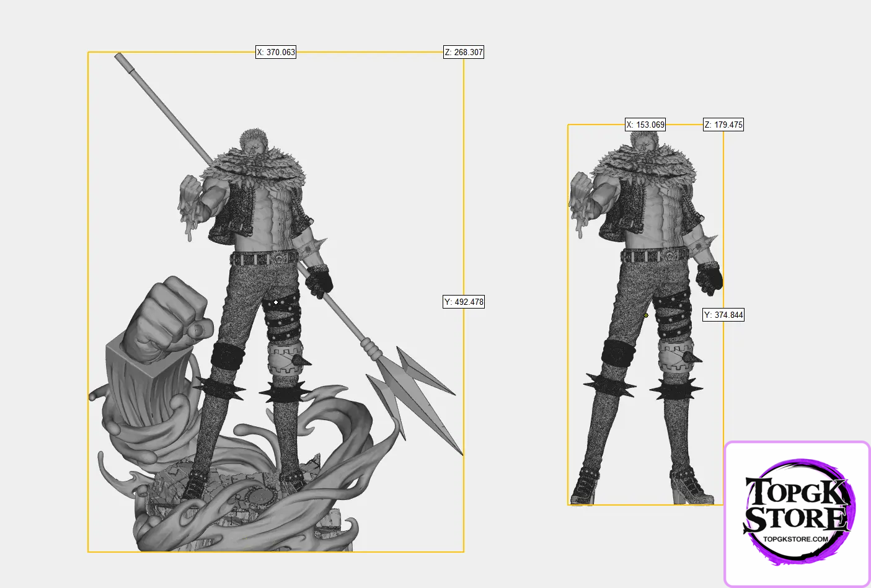Click the TOPGKSTORE.COM text in logo
The image size is (871, 588).
click(x=795, y=538)
